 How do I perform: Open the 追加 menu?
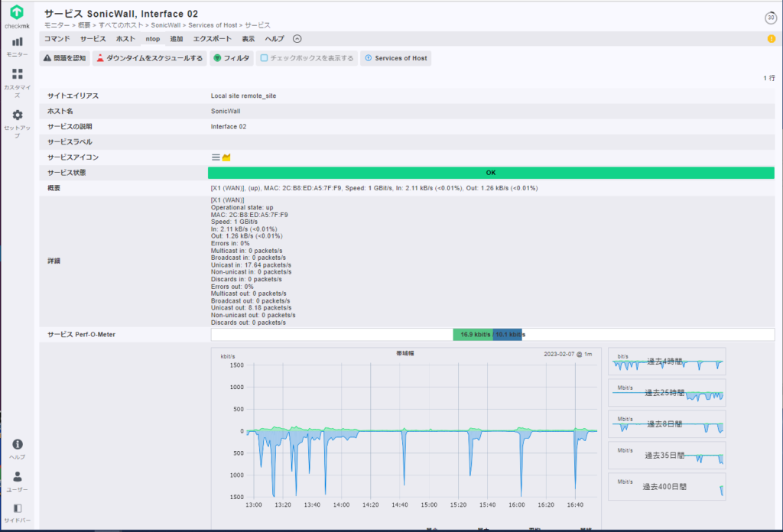[x=177, y=39]
